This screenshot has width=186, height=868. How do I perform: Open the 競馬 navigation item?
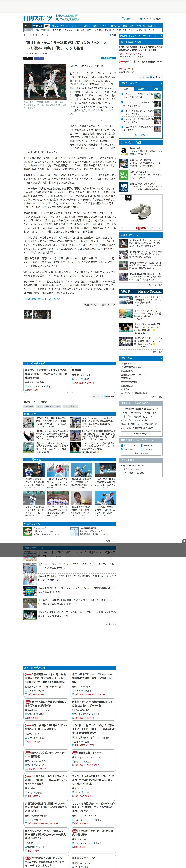point(113,26)
